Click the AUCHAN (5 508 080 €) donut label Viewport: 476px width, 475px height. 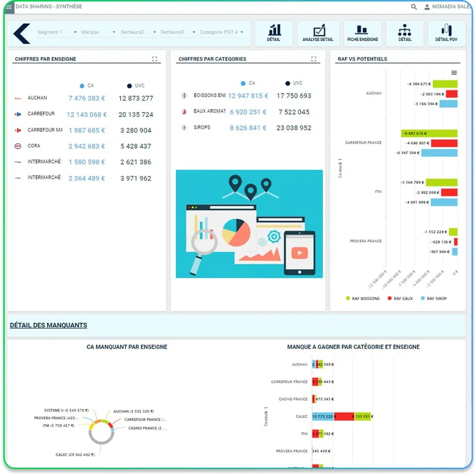click(x=134, y=411)
